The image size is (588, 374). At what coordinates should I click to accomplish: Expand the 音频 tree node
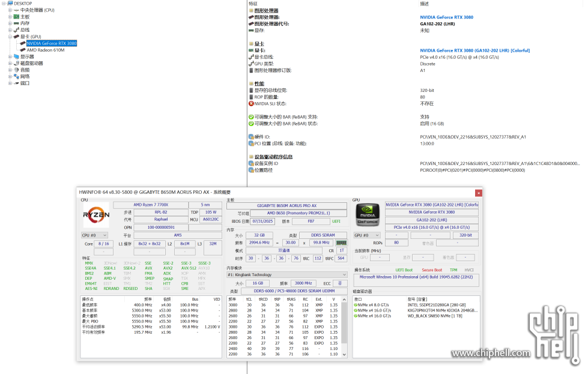tap(10, 70)
